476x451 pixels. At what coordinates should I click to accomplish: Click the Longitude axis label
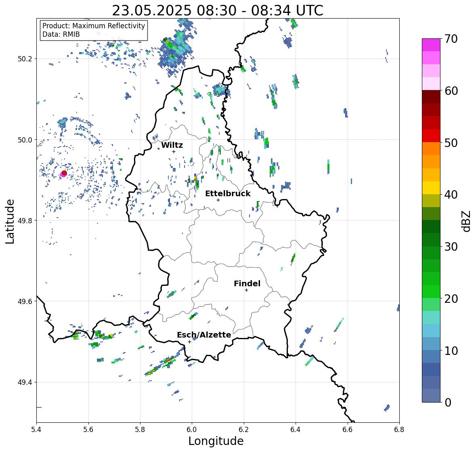coord(216,441)
